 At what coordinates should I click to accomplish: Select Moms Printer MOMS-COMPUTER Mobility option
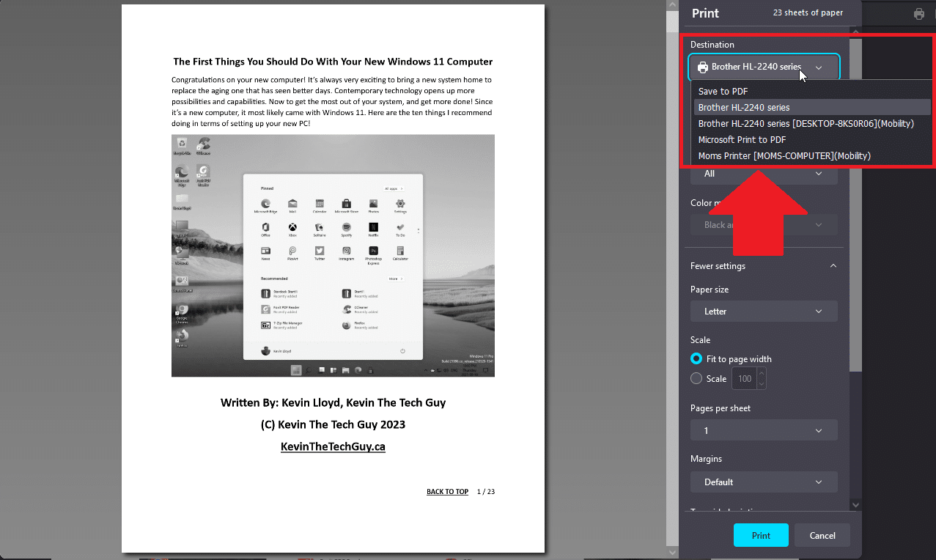click(812, 156)
